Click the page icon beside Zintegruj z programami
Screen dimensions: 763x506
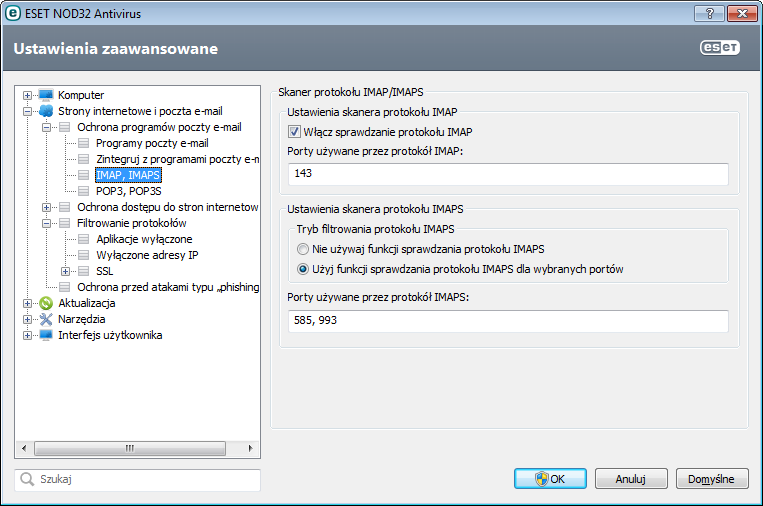click(x=84, y=159)
